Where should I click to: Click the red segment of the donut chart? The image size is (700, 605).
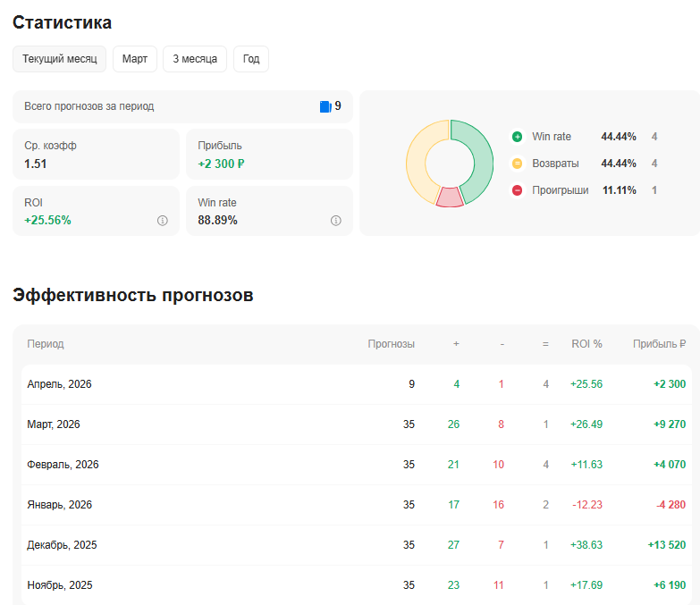click(450, 197)
